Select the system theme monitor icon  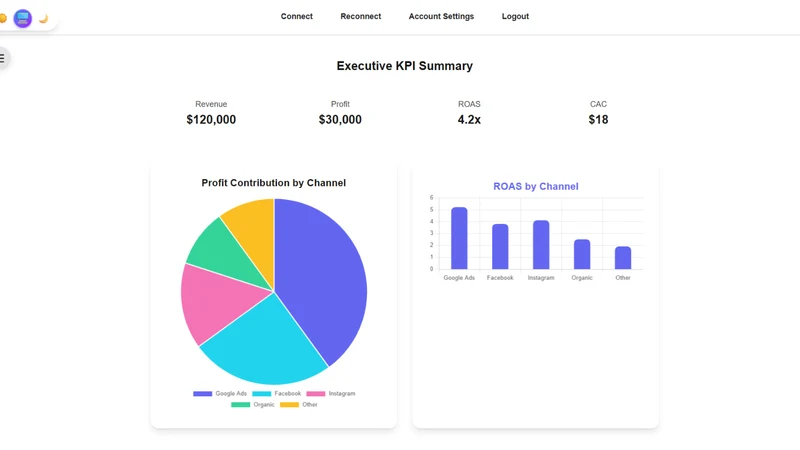[22, 18]
